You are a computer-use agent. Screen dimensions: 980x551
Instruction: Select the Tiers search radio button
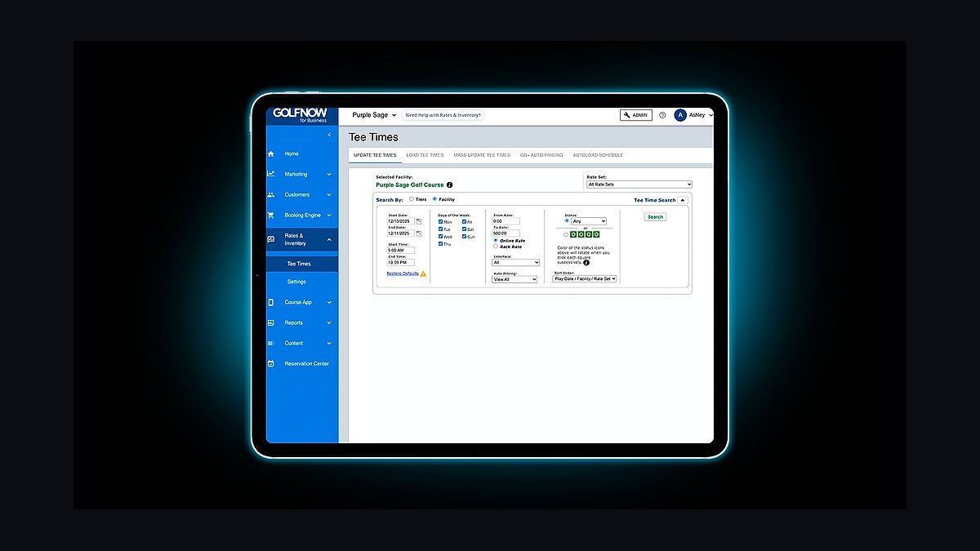pos(412,199)
